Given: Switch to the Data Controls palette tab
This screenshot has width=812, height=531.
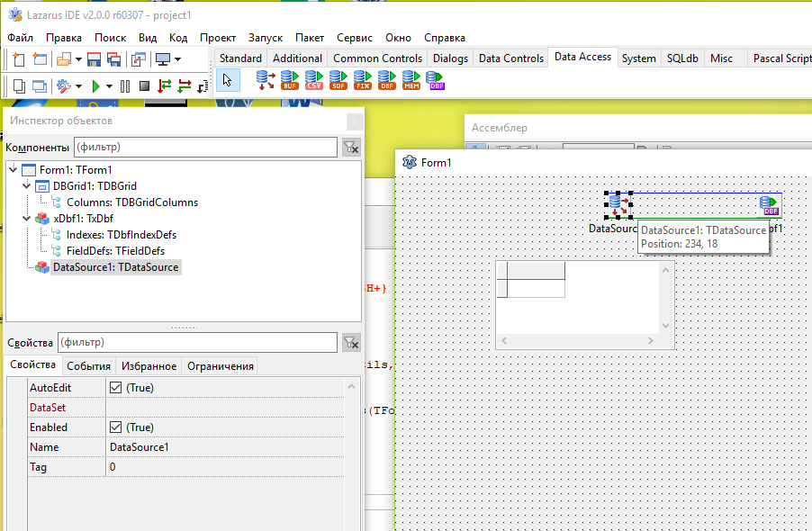Looking at the screenshot, I should 511,58.
